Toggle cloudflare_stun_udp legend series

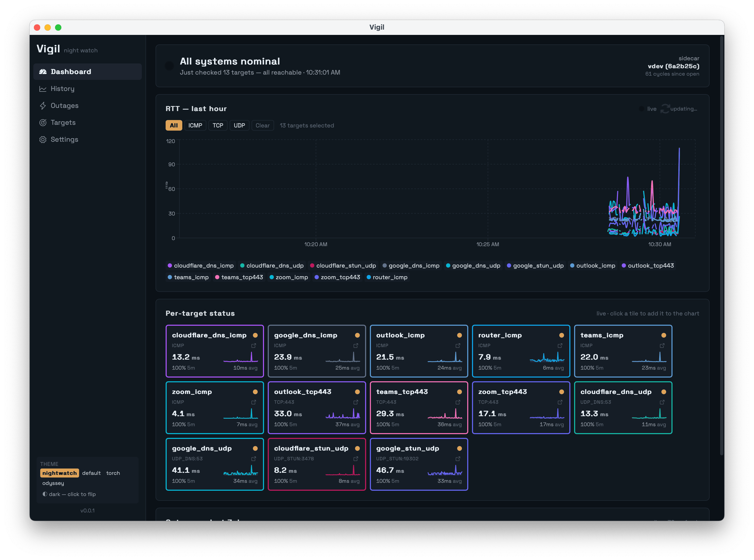[x=343, y=266]
